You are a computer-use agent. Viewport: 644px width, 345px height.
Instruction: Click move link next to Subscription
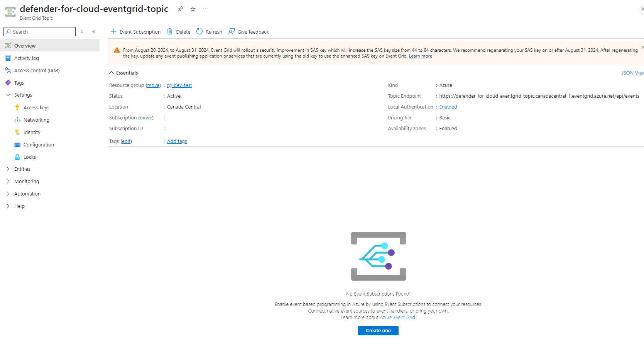(146, 118)
